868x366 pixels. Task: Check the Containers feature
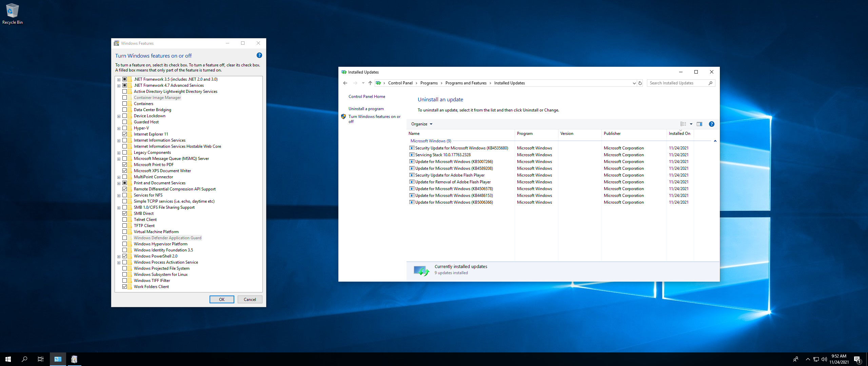(125, 104)
